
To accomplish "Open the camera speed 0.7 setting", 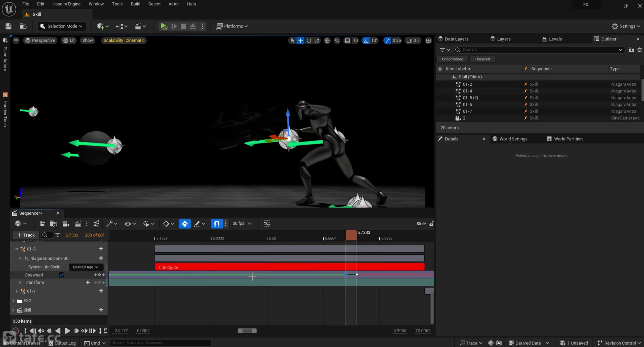I will (413, 41).
